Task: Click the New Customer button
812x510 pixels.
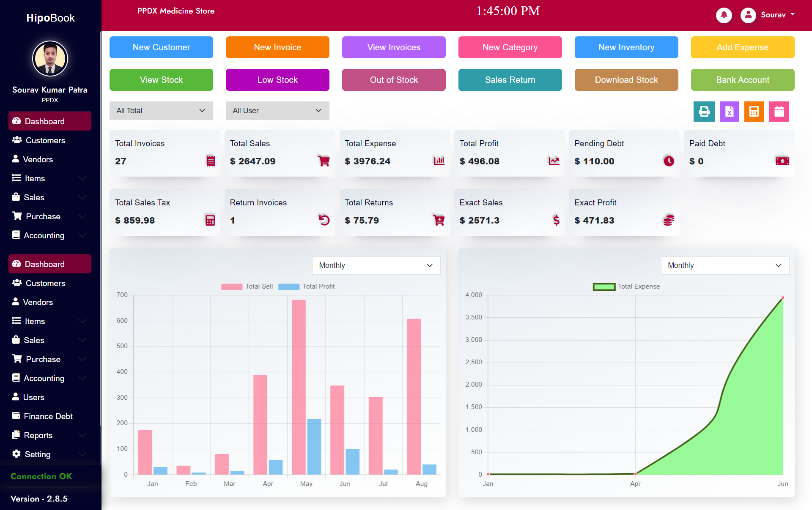Action: 161,47
